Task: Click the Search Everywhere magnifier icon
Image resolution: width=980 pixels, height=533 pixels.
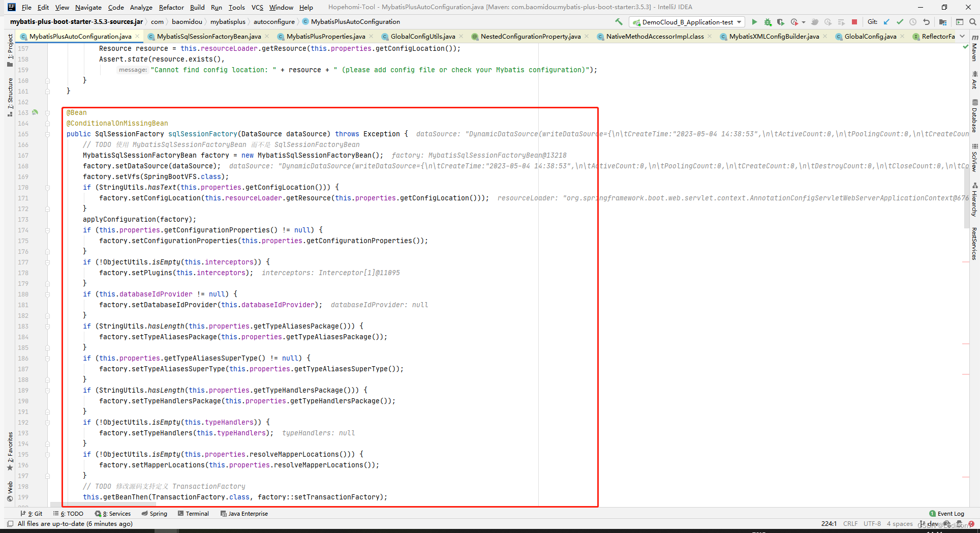Action: pos(972,22)
